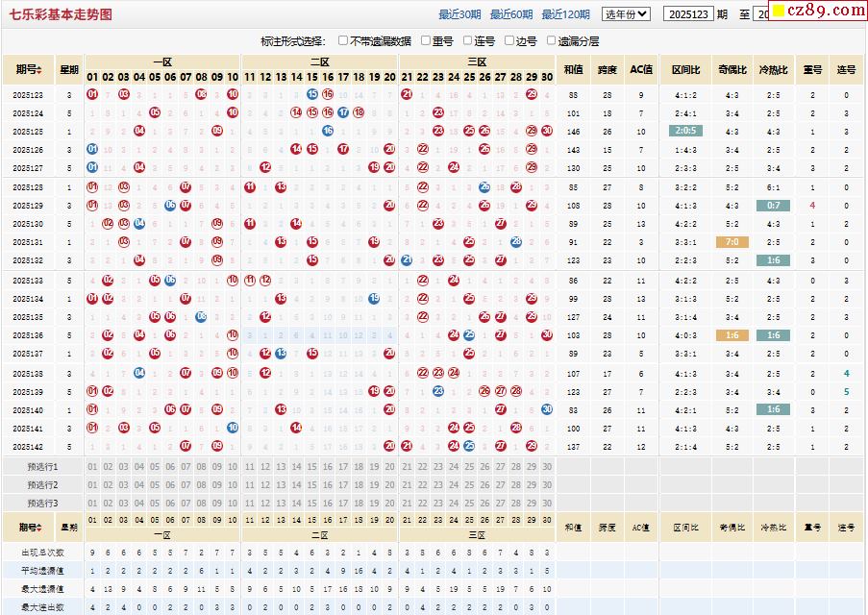Image resolution: width=868 pixels, height=615 pixels.
Task: Switch to the 最近60期 view
Action: pyautogui.click(x=510, y=14)
